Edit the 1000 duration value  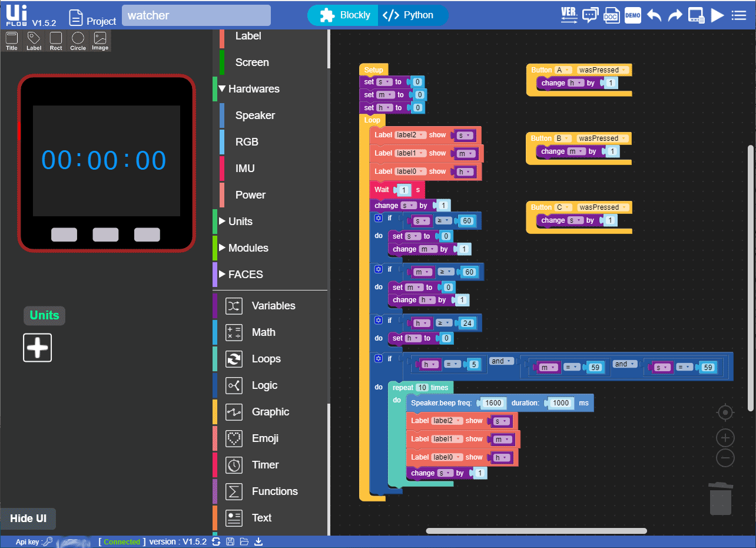coord(561,403)
